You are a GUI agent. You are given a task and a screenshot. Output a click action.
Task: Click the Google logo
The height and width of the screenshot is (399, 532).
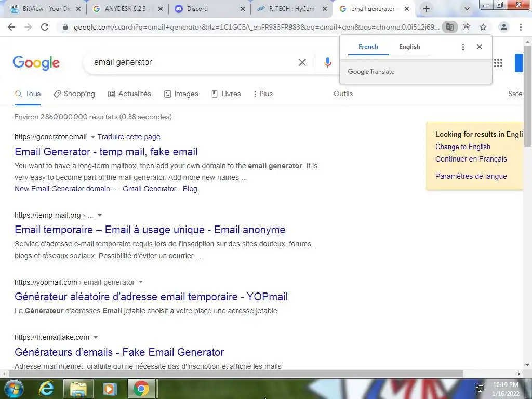pyautogui.click(x=36, y=63)
